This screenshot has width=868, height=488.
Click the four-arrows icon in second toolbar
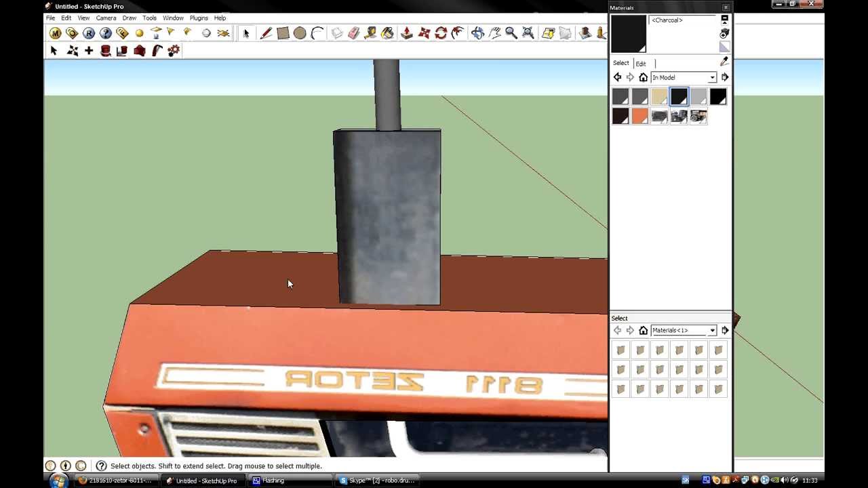point(72,51)
